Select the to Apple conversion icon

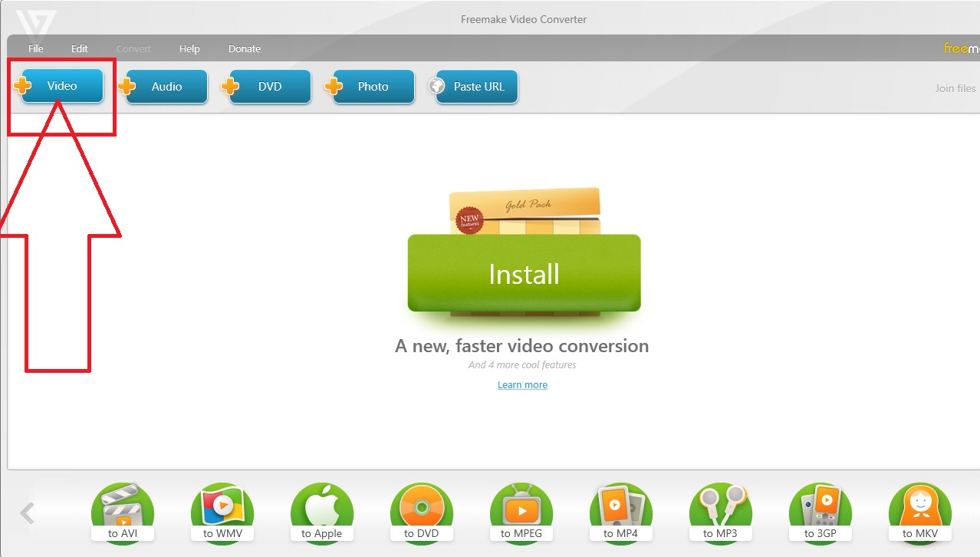322,514
